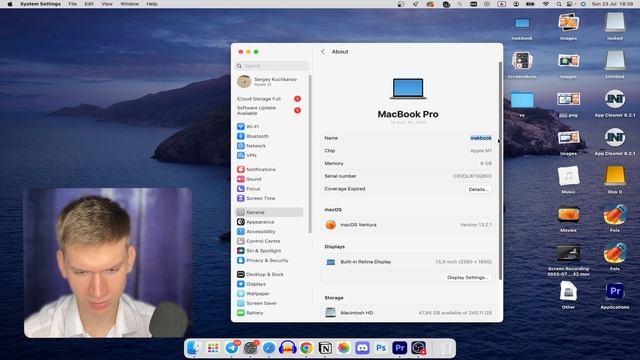Open Safari from the Dock
The width and height of the screenshot is (640, 360).
click(269, 348)
